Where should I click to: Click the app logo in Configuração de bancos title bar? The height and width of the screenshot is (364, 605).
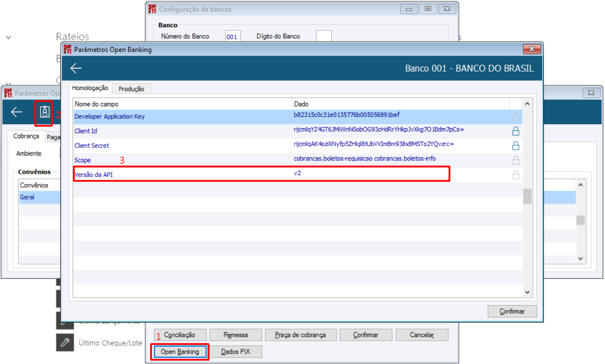pyautogui.click(x=152, y=9)
